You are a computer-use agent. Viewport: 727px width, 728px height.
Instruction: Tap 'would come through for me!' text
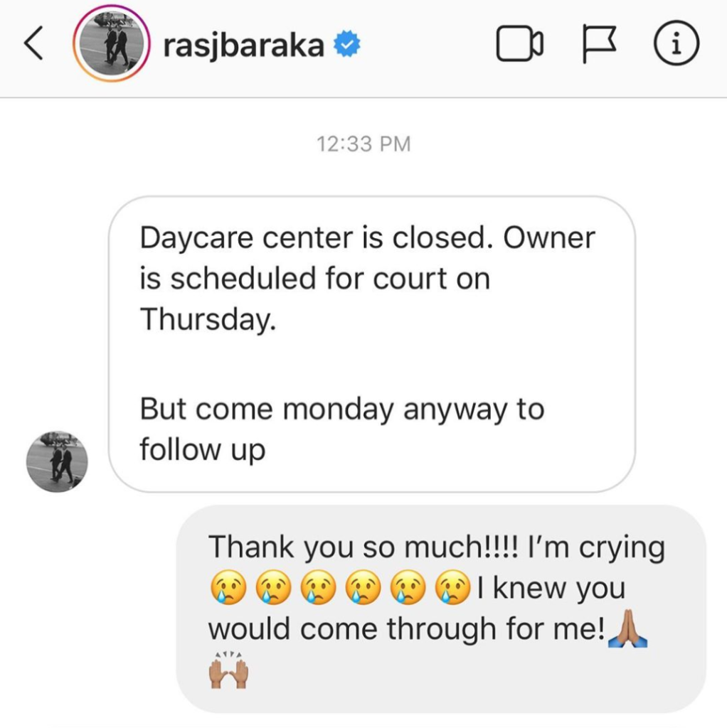pyautogui.click(x=406, y=629)
